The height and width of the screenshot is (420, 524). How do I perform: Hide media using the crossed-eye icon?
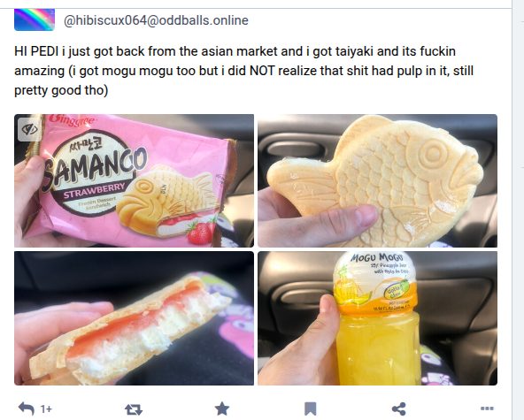(29, 129)
